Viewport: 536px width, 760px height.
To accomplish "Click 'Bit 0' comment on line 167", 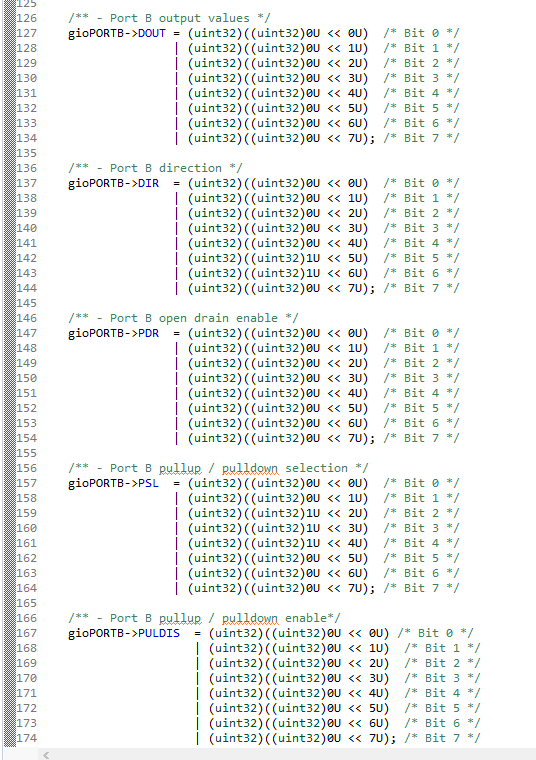I will pos(435,633).
